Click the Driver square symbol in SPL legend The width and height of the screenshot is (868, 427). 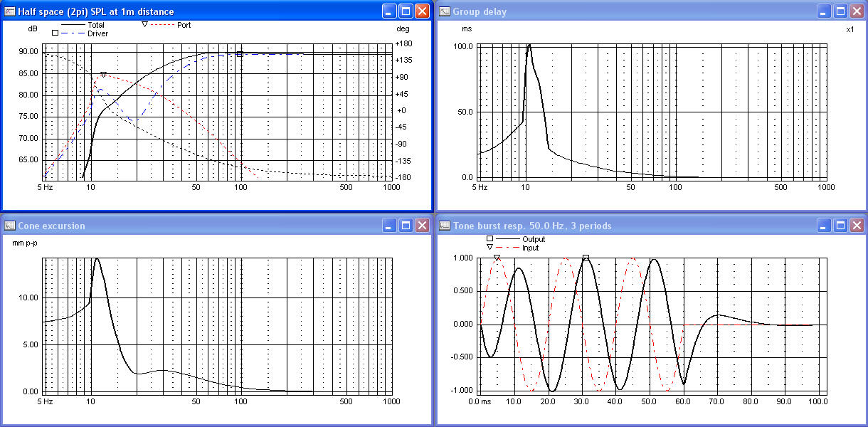[55, 33]
